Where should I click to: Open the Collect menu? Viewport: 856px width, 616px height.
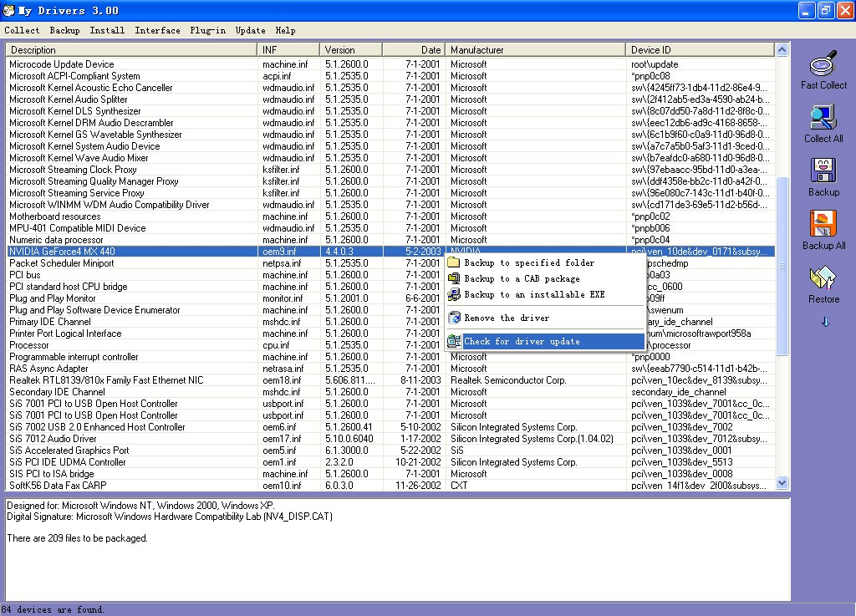pyautogui.click(x=22, y=31)
